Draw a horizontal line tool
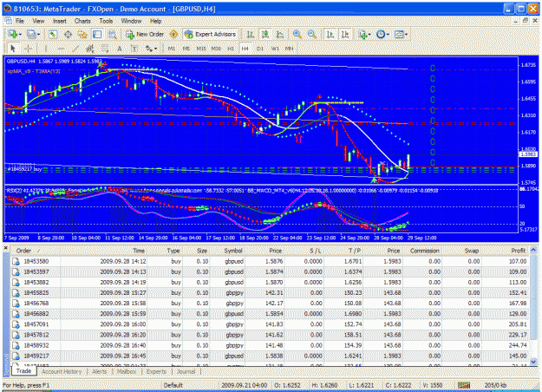The height and width of the screenshot is (392, 542). click(61, 49)
